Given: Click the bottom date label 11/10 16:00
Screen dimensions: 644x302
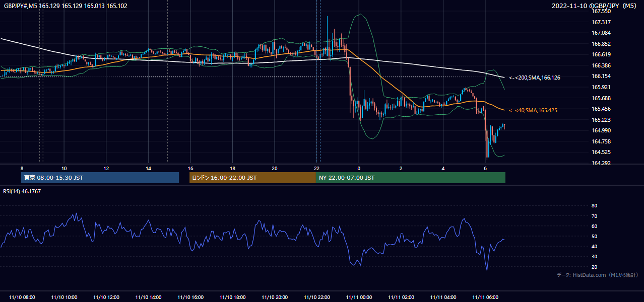Looking at the screenshot, I should coord(190,297).
